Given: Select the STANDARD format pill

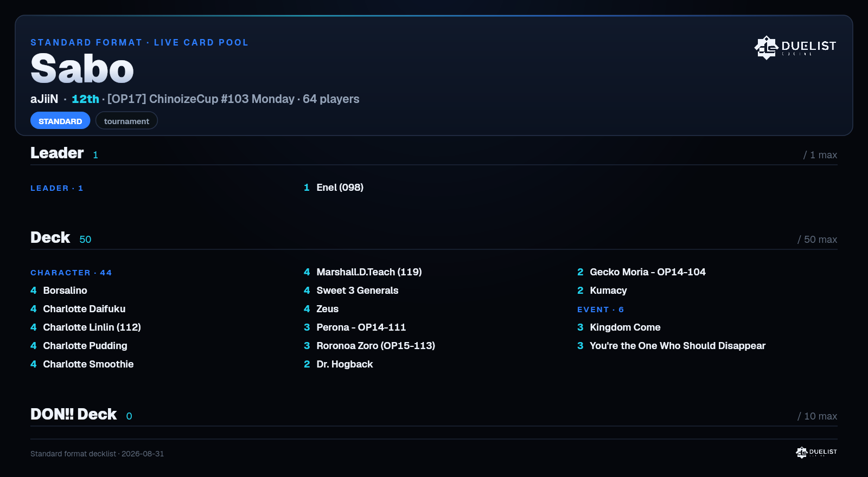Looking at the screenshot, I should coord(60,121).
